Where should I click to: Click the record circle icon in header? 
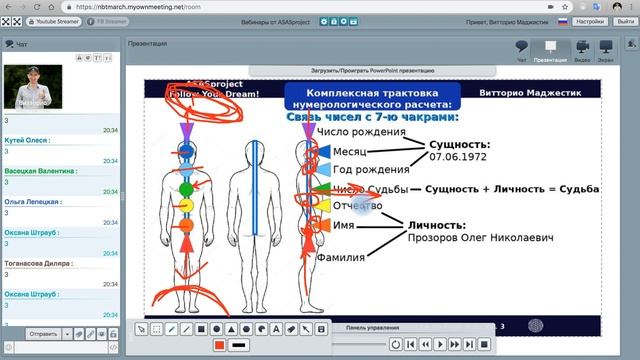(x=344, y=22)
